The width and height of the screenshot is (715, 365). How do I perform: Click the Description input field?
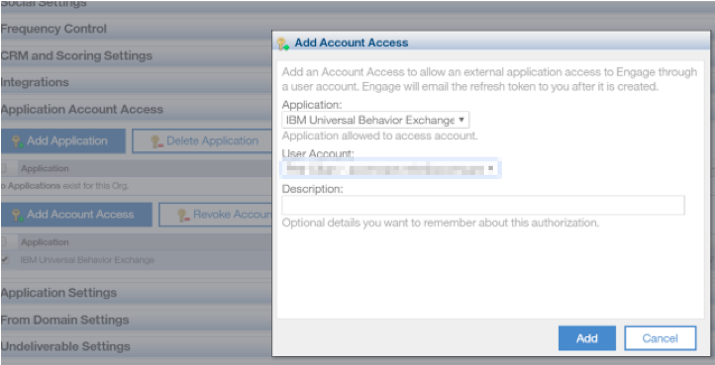pyautogui.click(x=483, y=205)
